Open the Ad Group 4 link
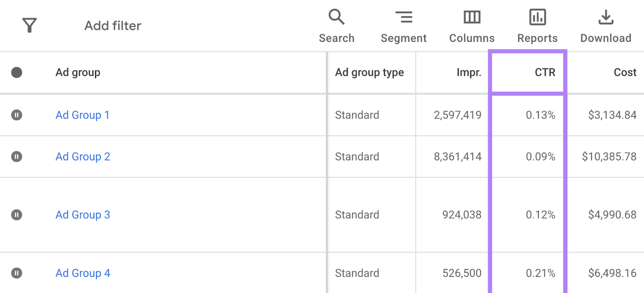Screen dimensions: 644x293 pyautogui.click(x=83, y=273)
